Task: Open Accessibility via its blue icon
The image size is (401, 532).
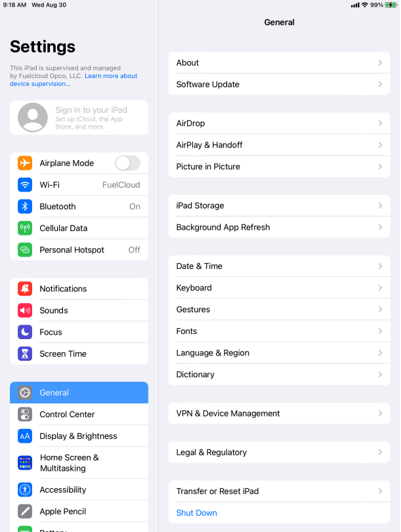Action: 25,489
